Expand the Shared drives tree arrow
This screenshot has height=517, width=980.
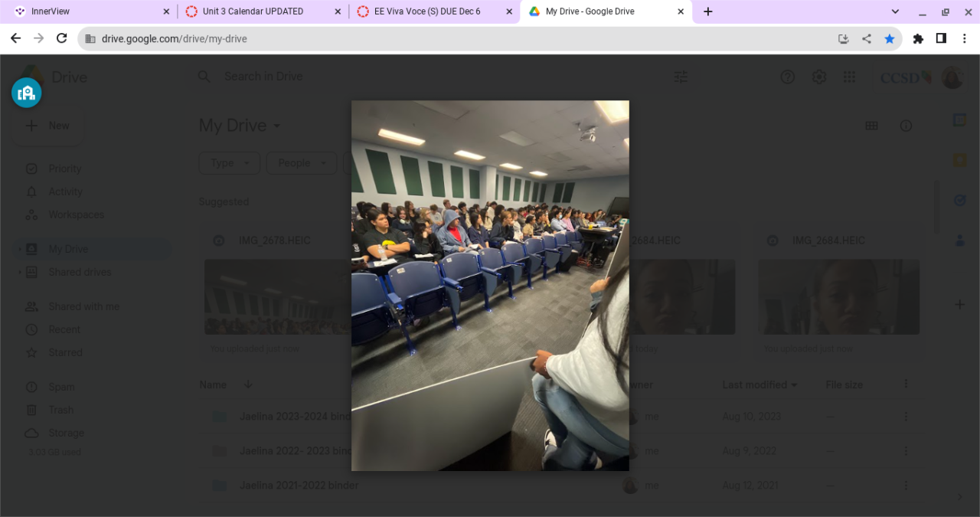[19, 272]
